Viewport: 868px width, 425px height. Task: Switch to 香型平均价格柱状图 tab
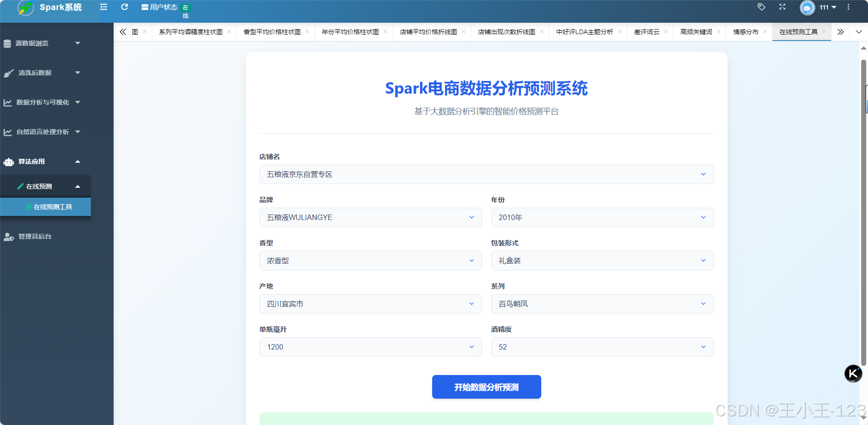[x=272, y=32]
